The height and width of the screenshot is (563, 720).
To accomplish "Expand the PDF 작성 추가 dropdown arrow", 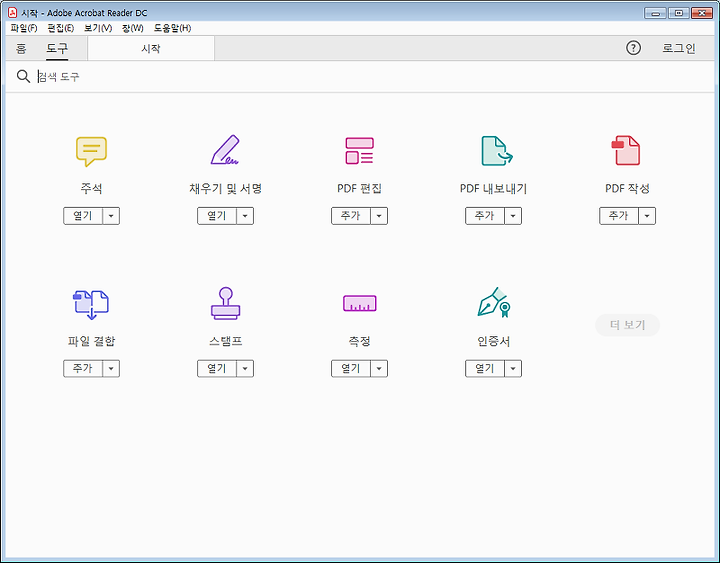I will coord(647,216).
